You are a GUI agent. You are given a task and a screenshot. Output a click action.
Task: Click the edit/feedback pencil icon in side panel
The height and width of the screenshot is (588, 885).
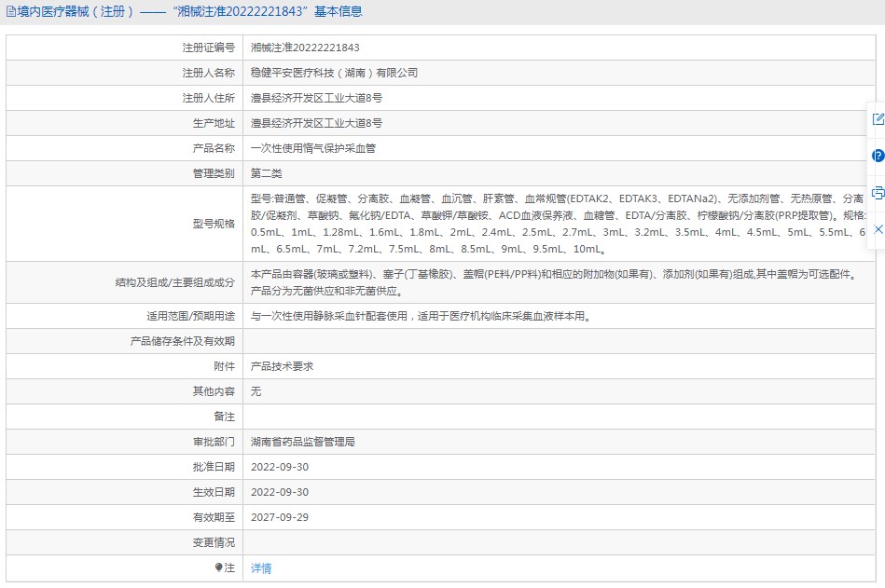(x=878, y=119)
